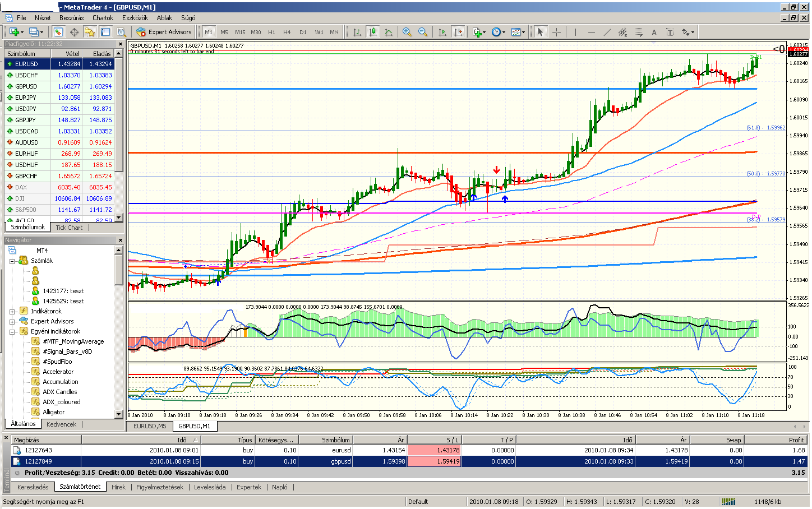Select the Equidistant Channel tool
812x509 pixels.
622,32
